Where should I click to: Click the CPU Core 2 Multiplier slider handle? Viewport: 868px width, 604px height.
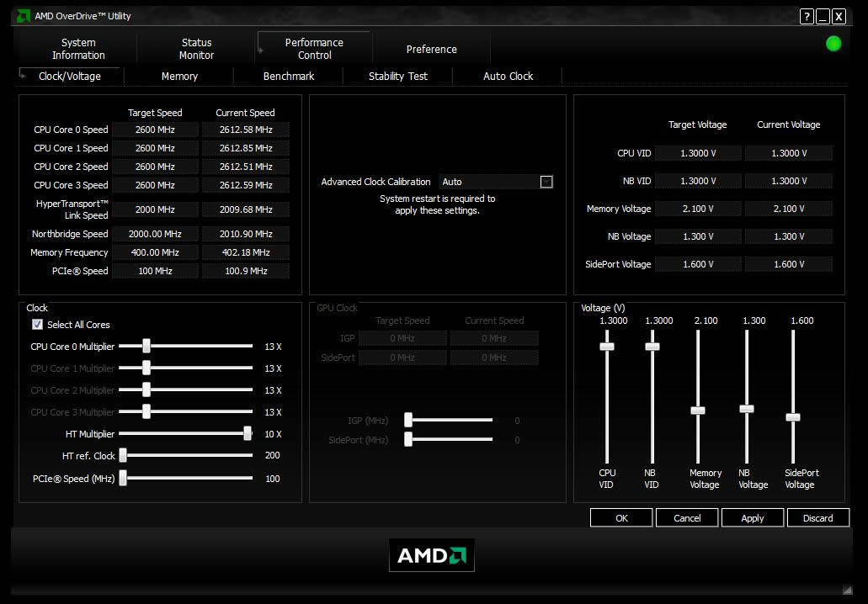point(146,390)
